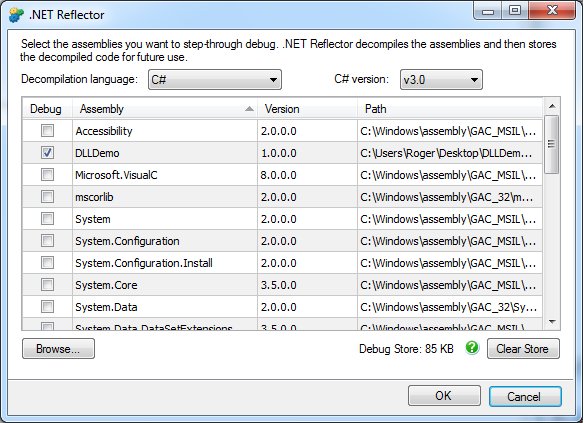Click the Microsoft.VisualC assembly name

(116, 175)
